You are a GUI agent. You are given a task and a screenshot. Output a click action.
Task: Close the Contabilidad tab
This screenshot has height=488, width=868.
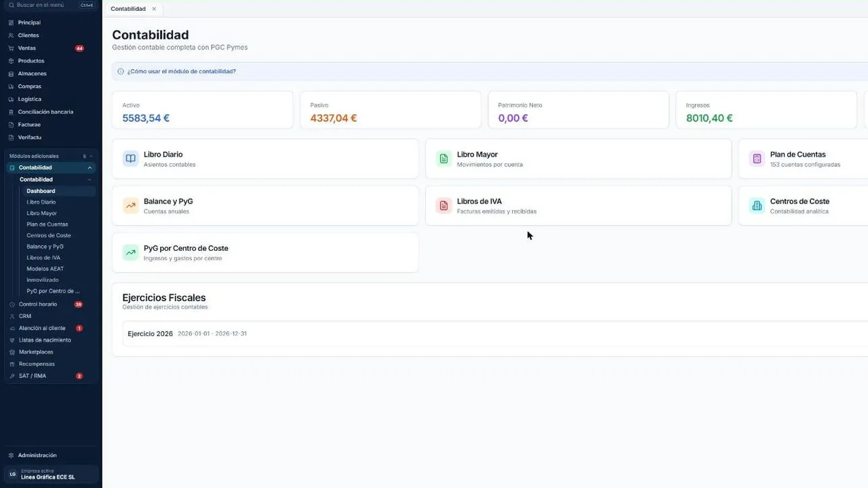[154, 9]
